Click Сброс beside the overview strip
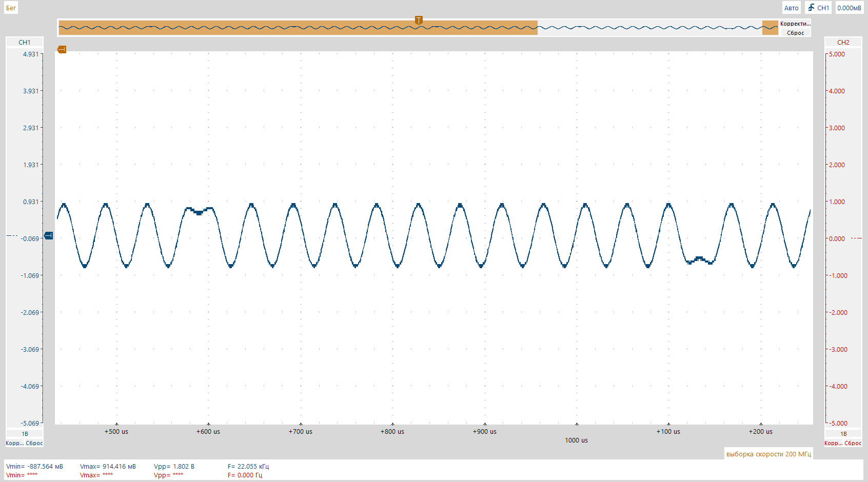Screen dimensions: 868x482 coord(795,33)
